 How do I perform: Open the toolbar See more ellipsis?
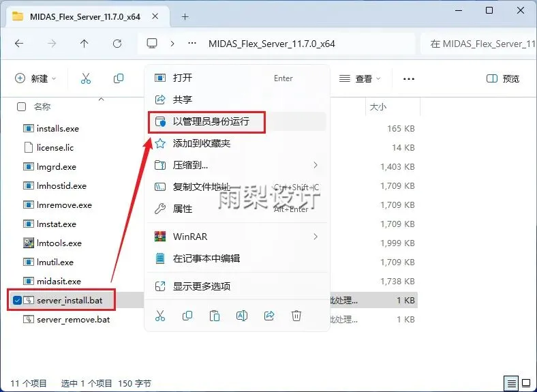pyautogui.click(x=409, y=79)
